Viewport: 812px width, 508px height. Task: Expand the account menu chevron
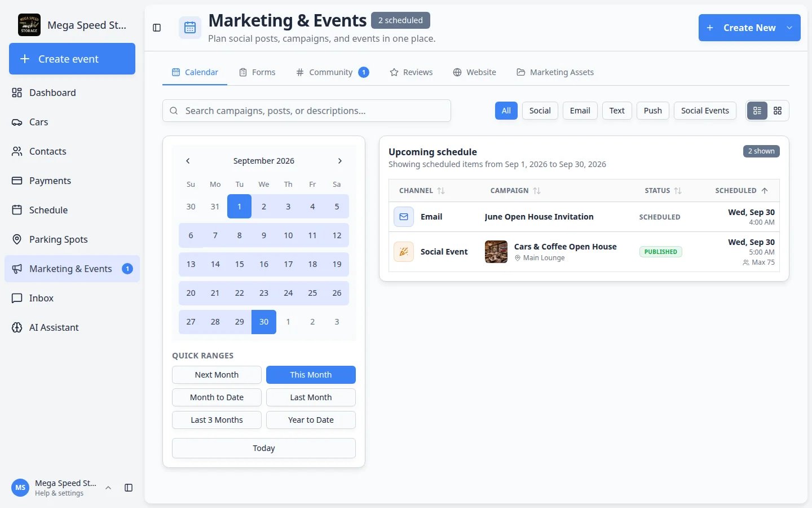108,488
